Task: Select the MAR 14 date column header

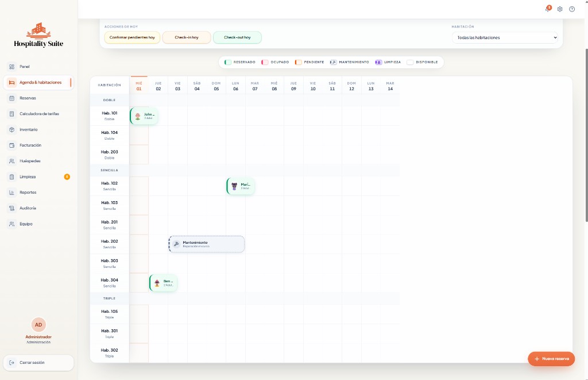Action: [x=390, y=86]
